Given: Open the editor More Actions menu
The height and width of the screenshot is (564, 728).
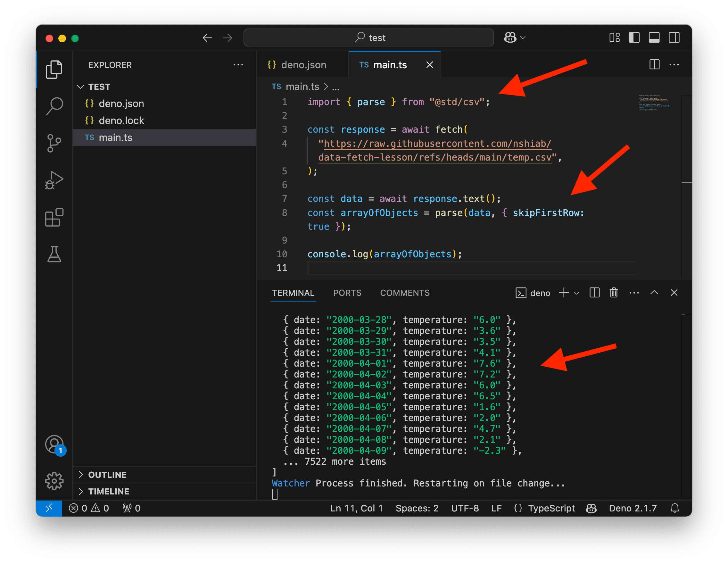Looking at the screenshot, I should coord(674,64).
